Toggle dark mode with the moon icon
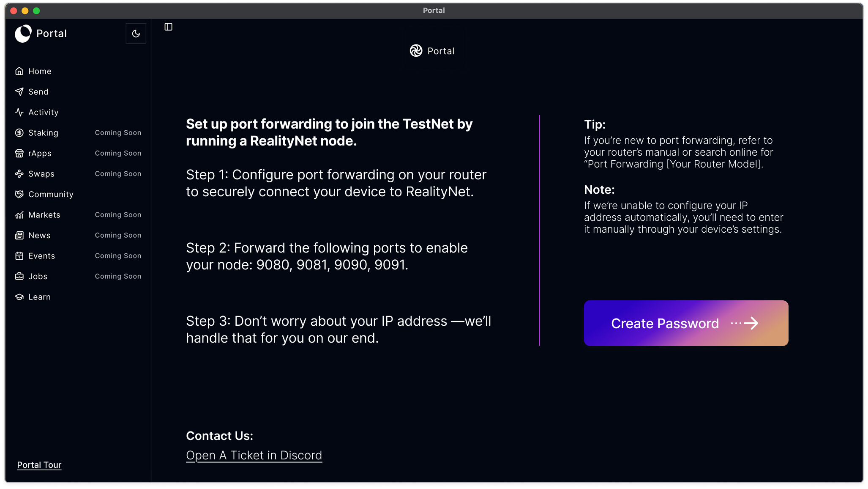The width and height of the screenshot is (868, 489). (136, 33)
